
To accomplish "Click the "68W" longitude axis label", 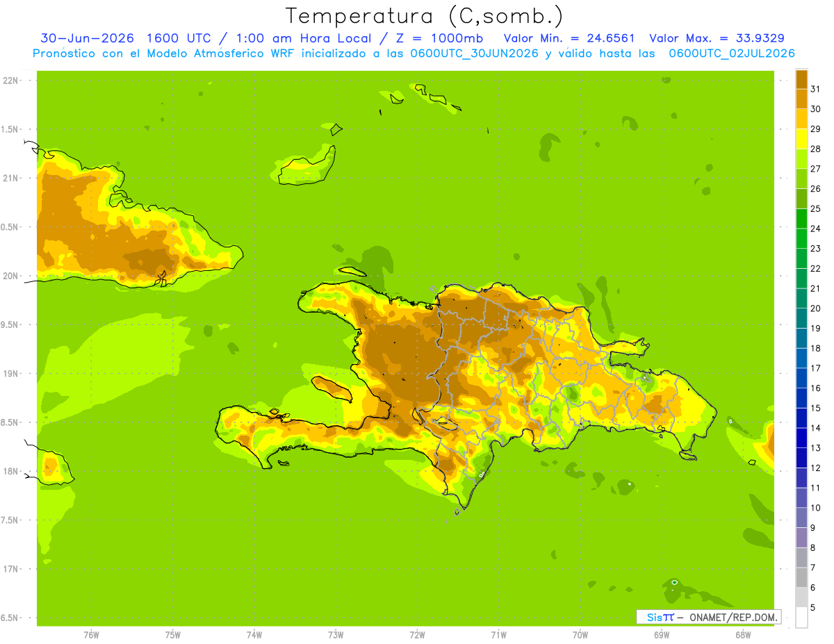I will click(x=743, y=635).
